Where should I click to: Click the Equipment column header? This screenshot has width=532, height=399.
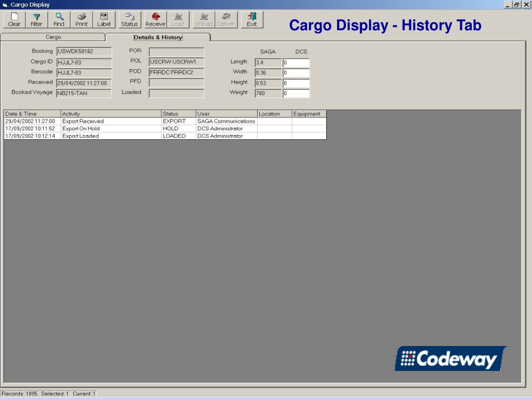309,114
